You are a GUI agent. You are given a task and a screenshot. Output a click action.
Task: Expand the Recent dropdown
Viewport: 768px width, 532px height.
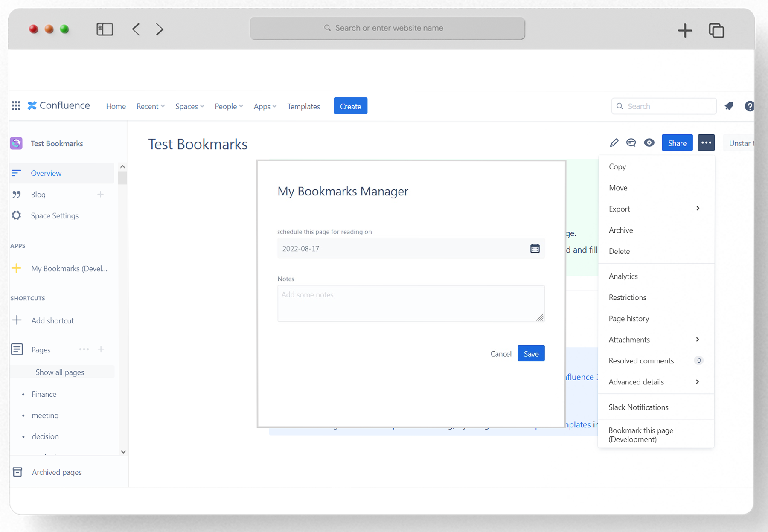coord(151,106)
